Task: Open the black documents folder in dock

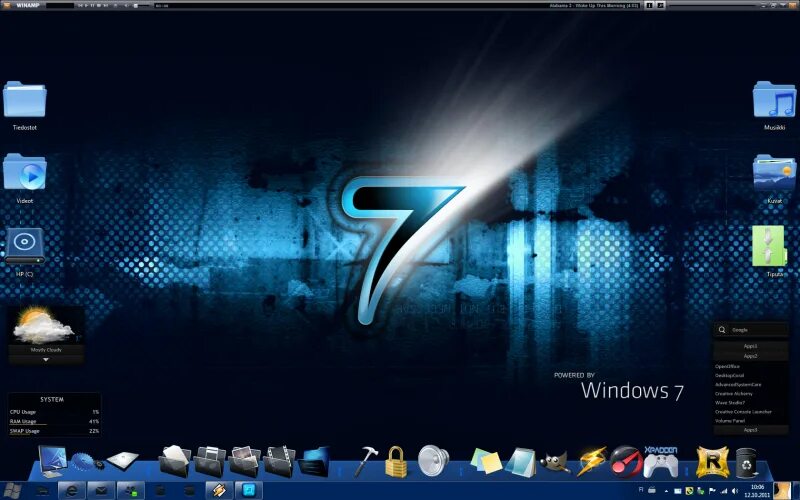Action: tap(174, 461)
